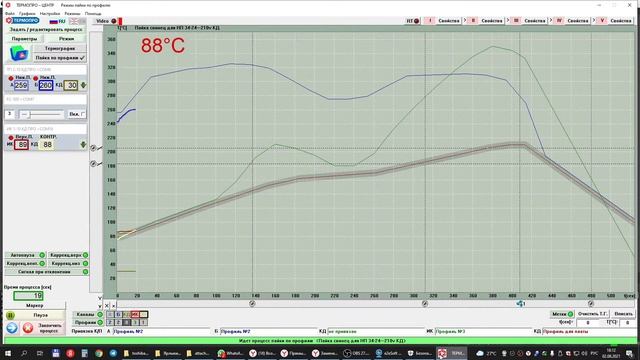The width and height of the screenshot is (640, 360).
Task: Click the T[°C] input field
Action: pyautogui.click(x=627, y=322)
